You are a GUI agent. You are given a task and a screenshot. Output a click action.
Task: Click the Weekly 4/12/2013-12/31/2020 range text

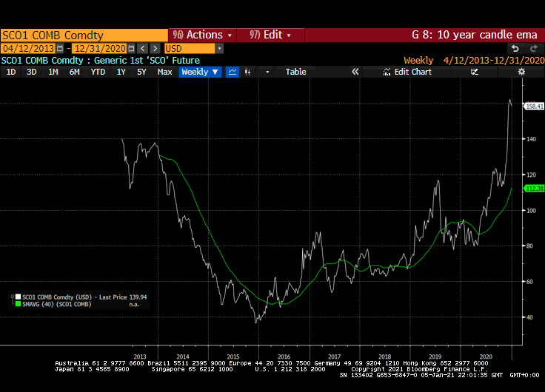(474, 61)
